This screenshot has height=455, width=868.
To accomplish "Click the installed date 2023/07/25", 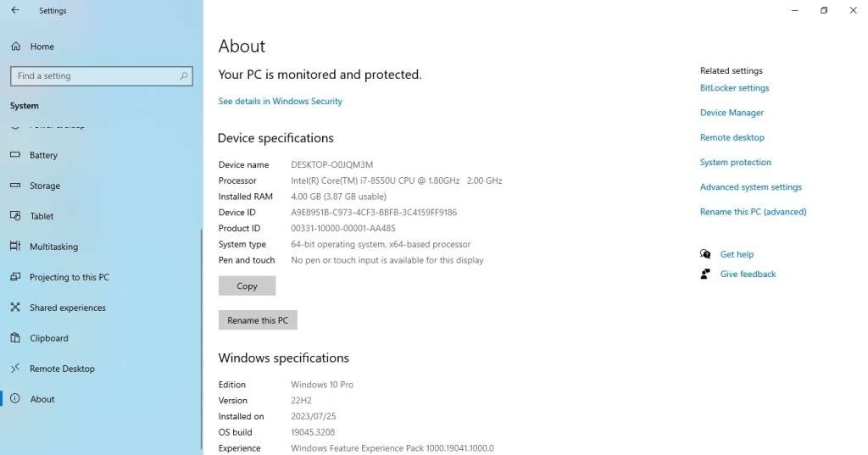I will pyautogui.click(x=314, y=416).
